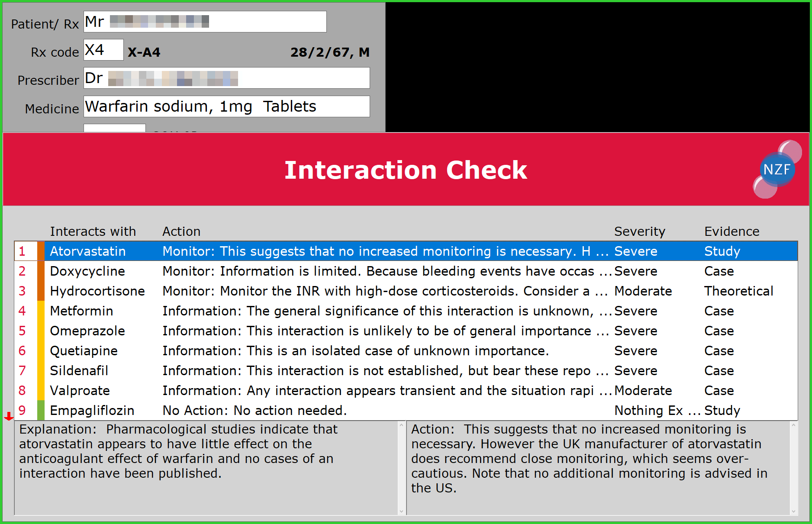Viewport: 812px width, 524px height.
Task: Click the Medicine field showing Warfarin sodium
Action: (226, 106)
